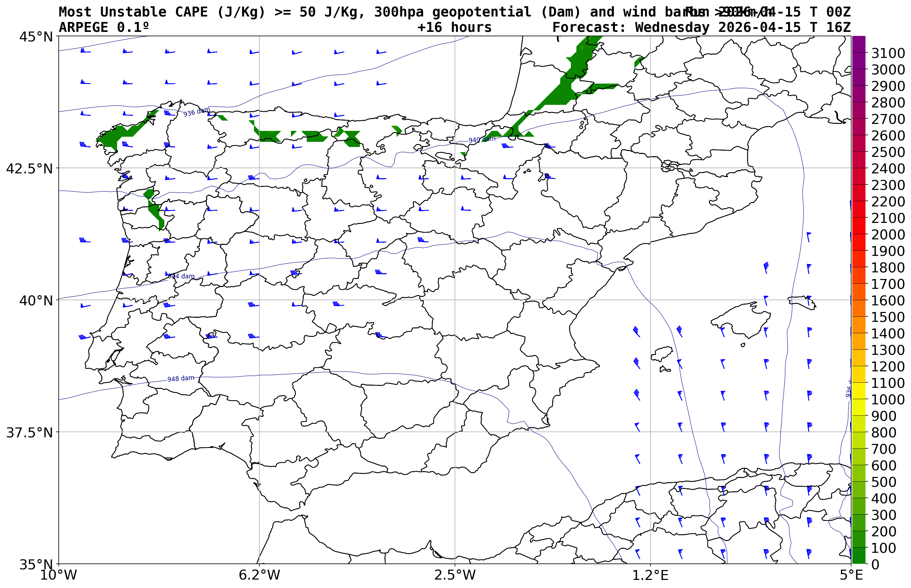
Task: Click the Forecast Wednesday 2026-04-15 T 16Z text
Action: point(701,27)
